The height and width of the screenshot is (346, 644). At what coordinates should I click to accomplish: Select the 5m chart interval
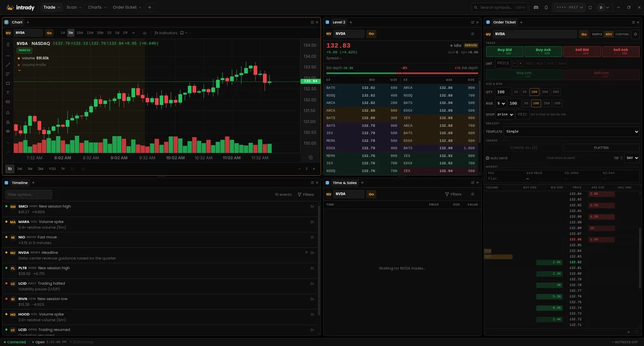(70, 33)
